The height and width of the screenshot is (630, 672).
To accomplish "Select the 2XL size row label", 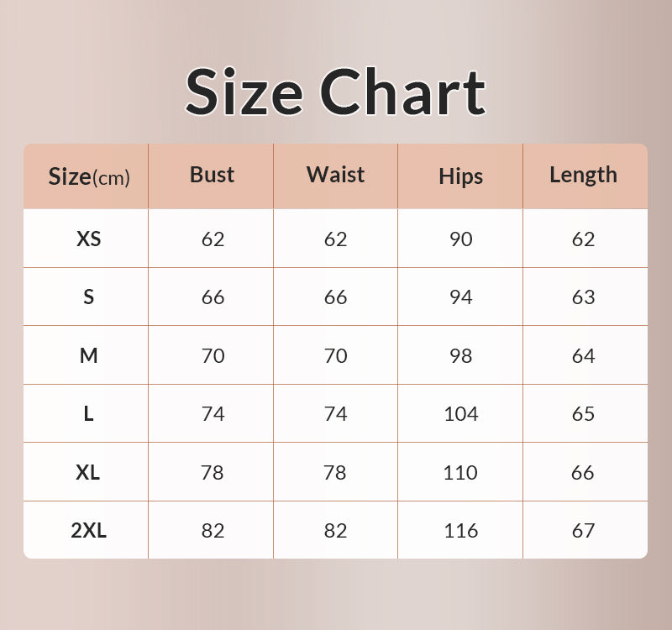I will (88, 531).
